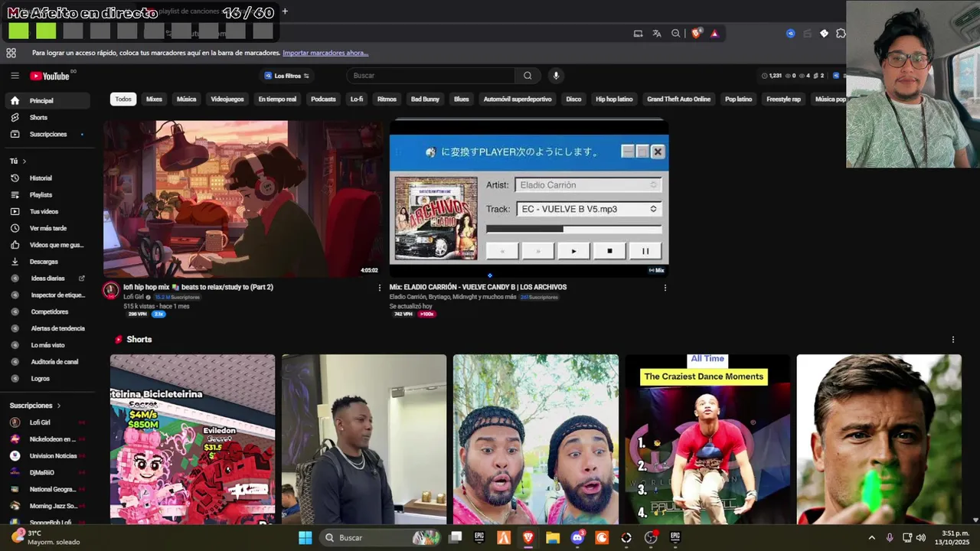Open Lo más visto
The width and height of the screenshot is (980, 551).
47,345
